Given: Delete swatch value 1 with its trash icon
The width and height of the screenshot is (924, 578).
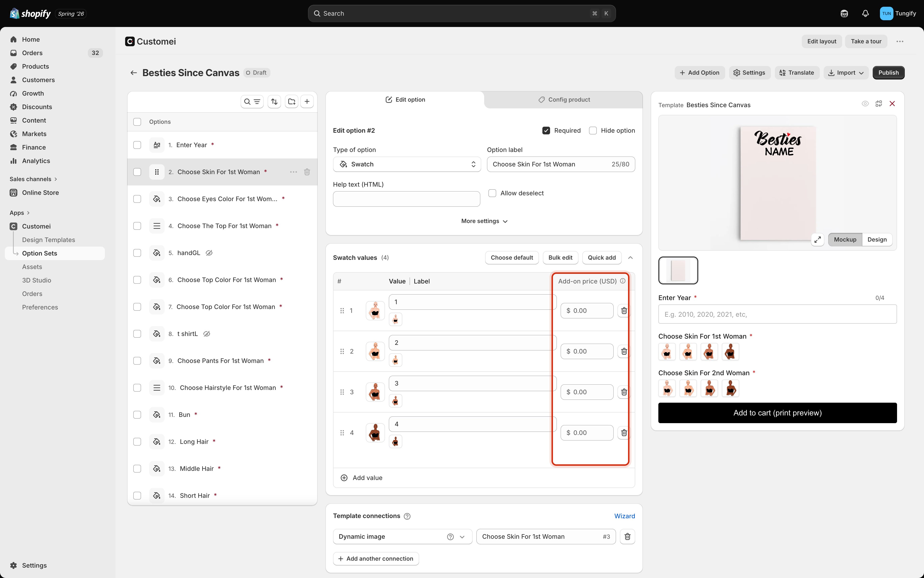Looking at the screenshot, I should pos(624,311).
